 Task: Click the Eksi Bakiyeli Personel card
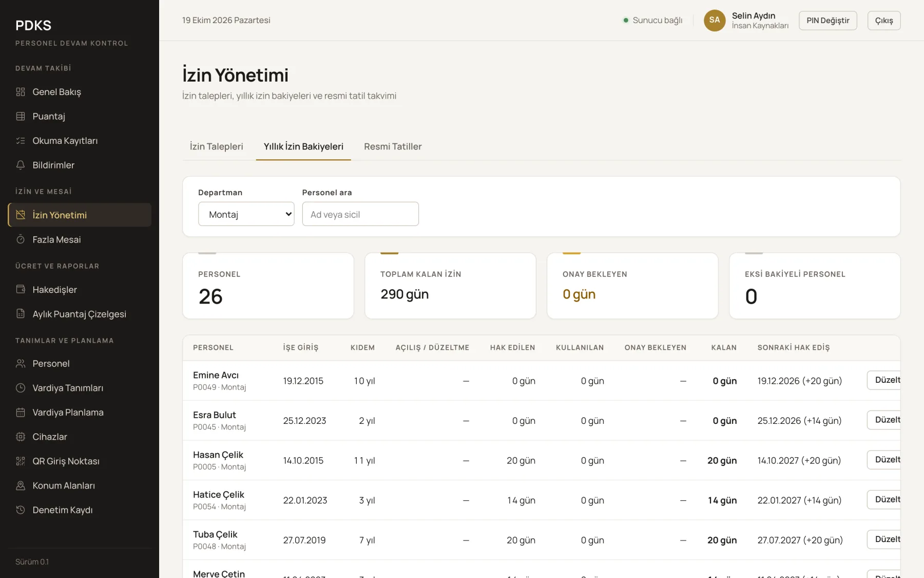point(815,286)
